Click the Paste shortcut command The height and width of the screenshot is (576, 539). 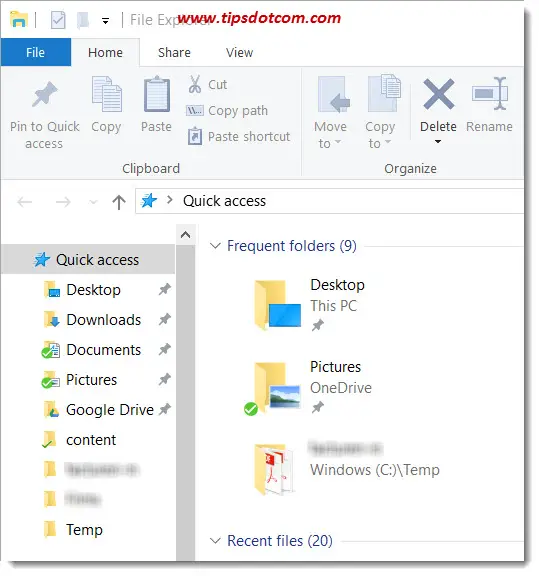(x=239, y=137)
